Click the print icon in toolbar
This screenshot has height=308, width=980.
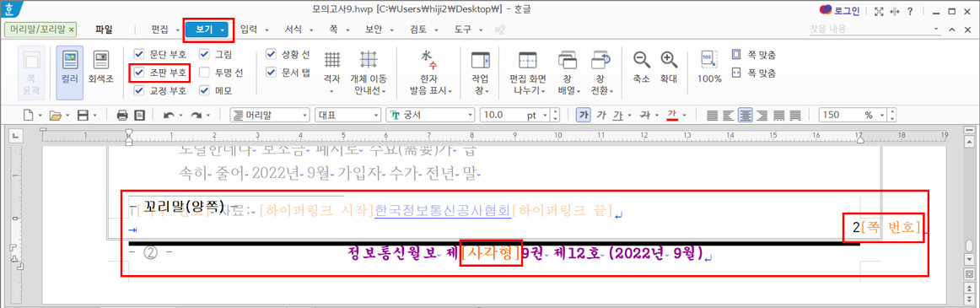tap(122, 116)
